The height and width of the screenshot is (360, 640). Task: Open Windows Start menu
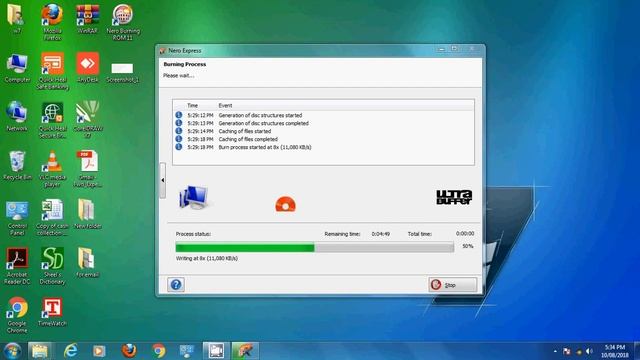[x=12, y=351]
